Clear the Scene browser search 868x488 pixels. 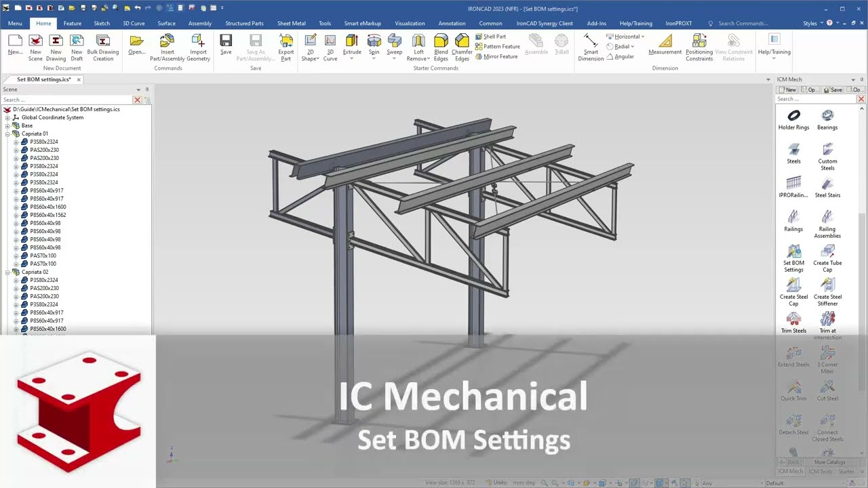137,100
